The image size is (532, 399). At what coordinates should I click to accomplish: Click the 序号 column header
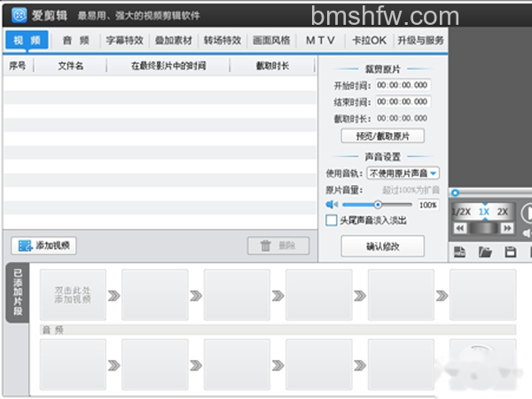coord(18,66)
